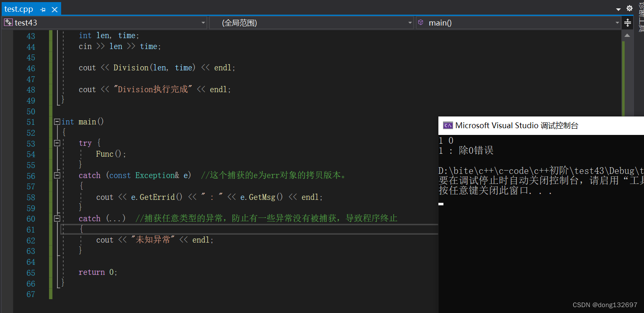
Task: Click line number 67 in the margin
Action: [x=31, y=294]
